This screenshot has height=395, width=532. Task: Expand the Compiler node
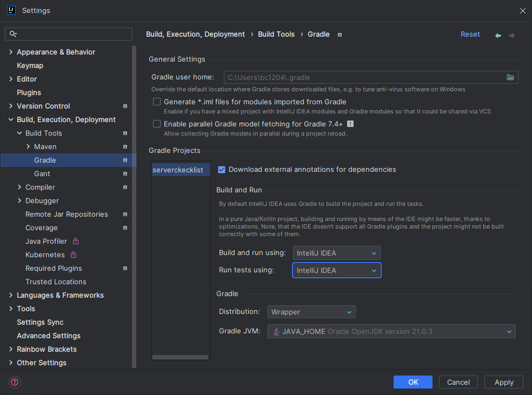19,187
